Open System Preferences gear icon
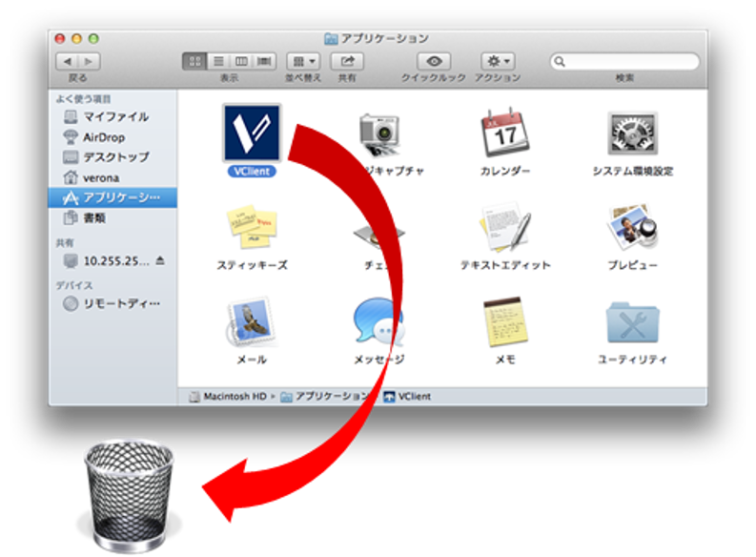 (632, 134)
